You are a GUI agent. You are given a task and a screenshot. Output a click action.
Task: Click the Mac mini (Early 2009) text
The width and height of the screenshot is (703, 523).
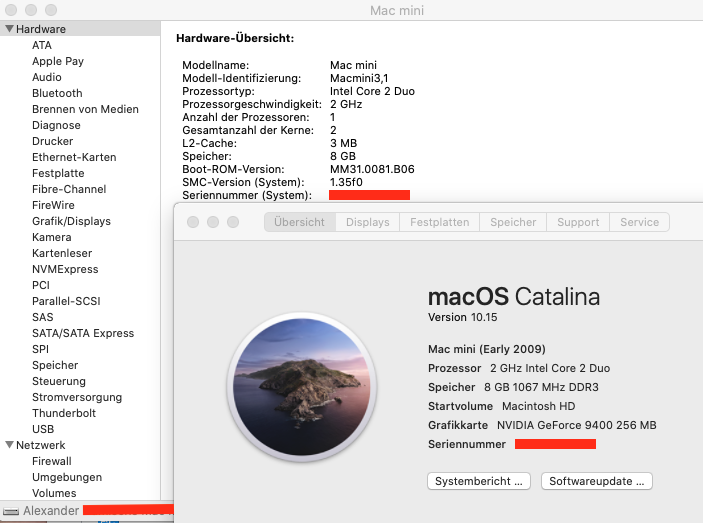pyautogui.click(x=487, y=349)
